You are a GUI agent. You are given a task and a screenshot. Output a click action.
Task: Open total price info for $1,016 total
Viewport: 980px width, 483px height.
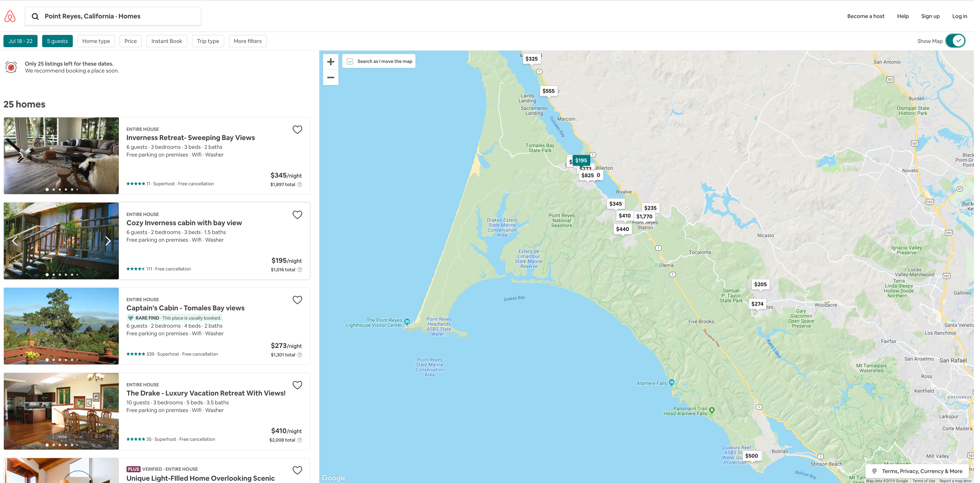(300, 270)
